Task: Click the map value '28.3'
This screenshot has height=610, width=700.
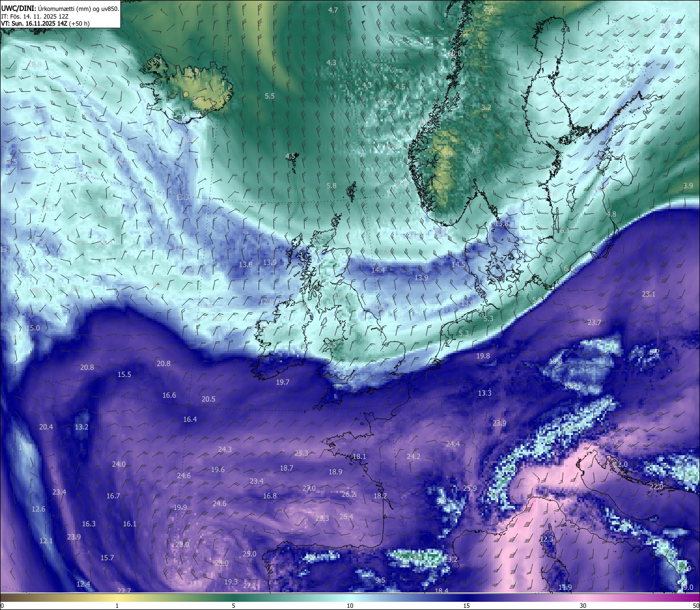Action: (322, 518)
